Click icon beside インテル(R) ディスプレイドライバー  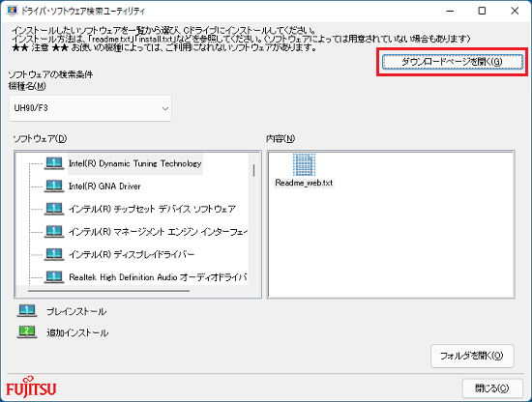(x=54, y=254)
